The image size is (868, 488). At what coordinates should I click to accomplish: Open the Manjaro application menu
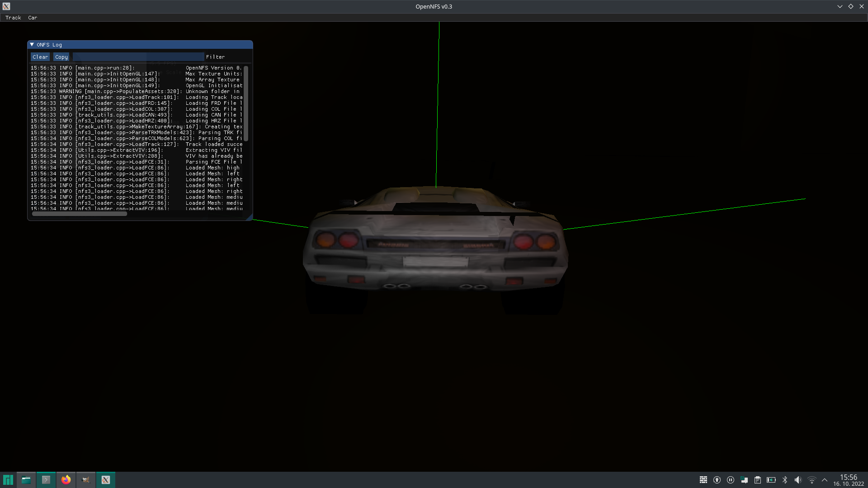pos(7,480)
